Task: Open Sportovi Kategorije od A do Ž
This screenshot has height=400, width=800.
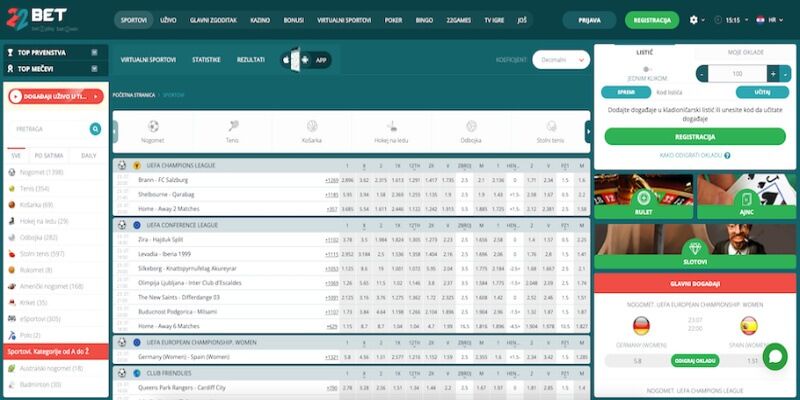Action: [x=56, y=352]
